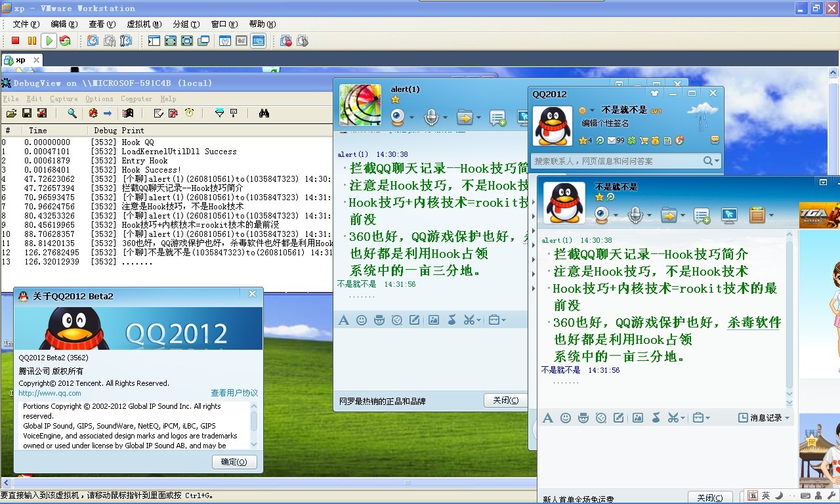
Task: Open emoticon smiley in 不是就不是 chat toolbar
Action: pos(566,417)
